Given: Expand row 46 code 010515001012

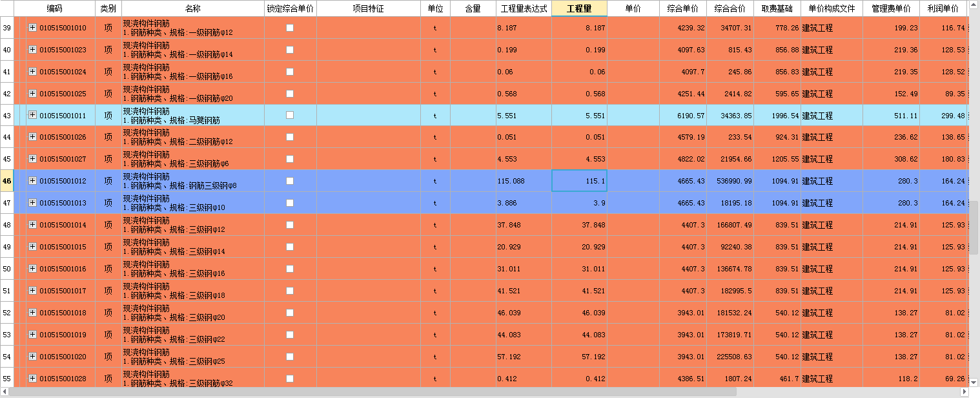Looking at the screenshot, I should [x=32, y=181].
